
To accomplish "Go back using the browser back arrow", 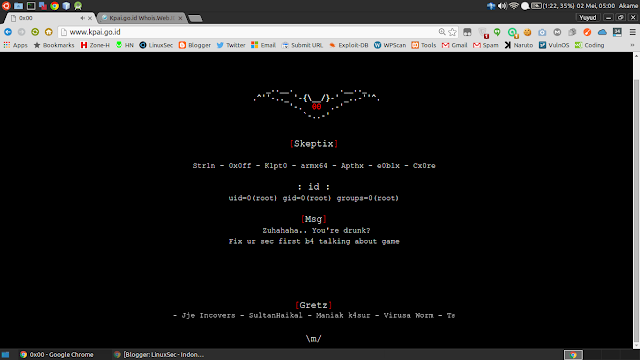I will pos(8,32).
